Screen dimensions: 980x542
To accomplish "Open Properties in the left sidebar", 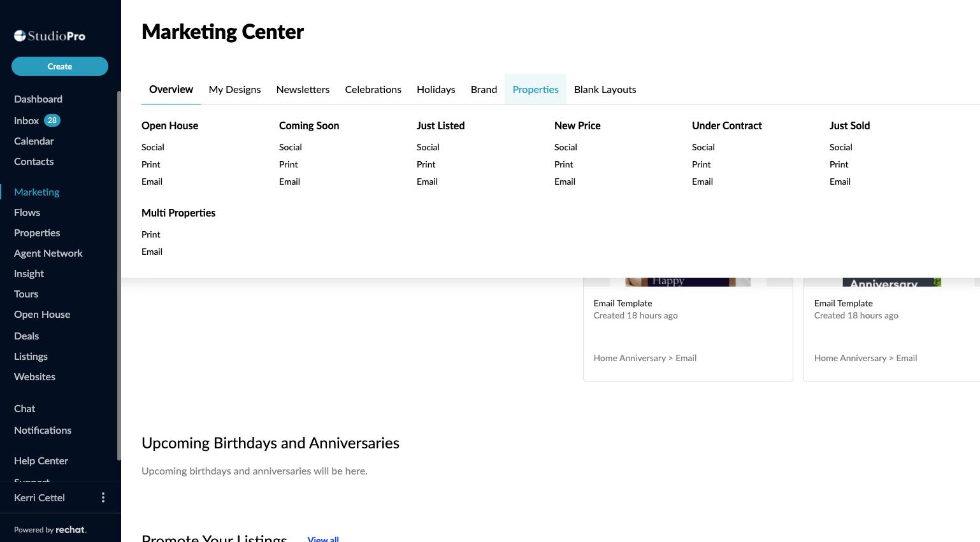I will [x=37, y=232].
